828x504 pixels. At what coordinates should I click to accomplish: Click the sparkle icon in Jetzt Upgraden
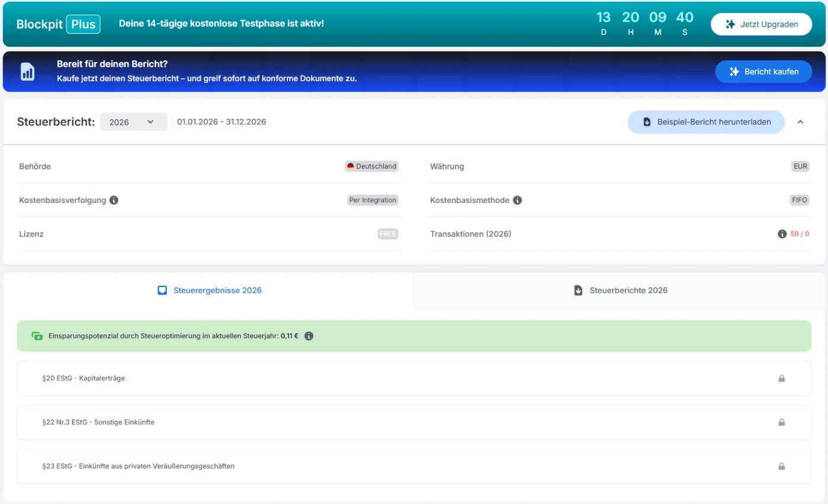tap(730, 24)
